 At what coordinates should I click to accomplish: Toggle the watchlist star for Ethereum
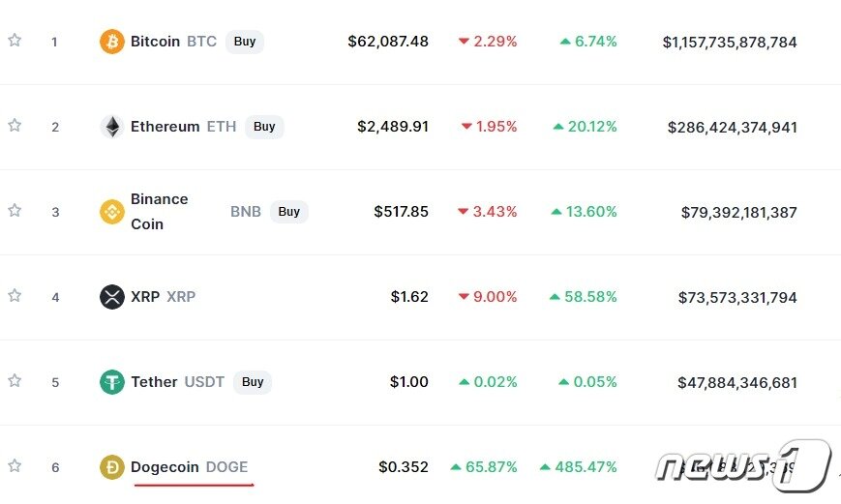pyautogui.click(x=15, y=126)
